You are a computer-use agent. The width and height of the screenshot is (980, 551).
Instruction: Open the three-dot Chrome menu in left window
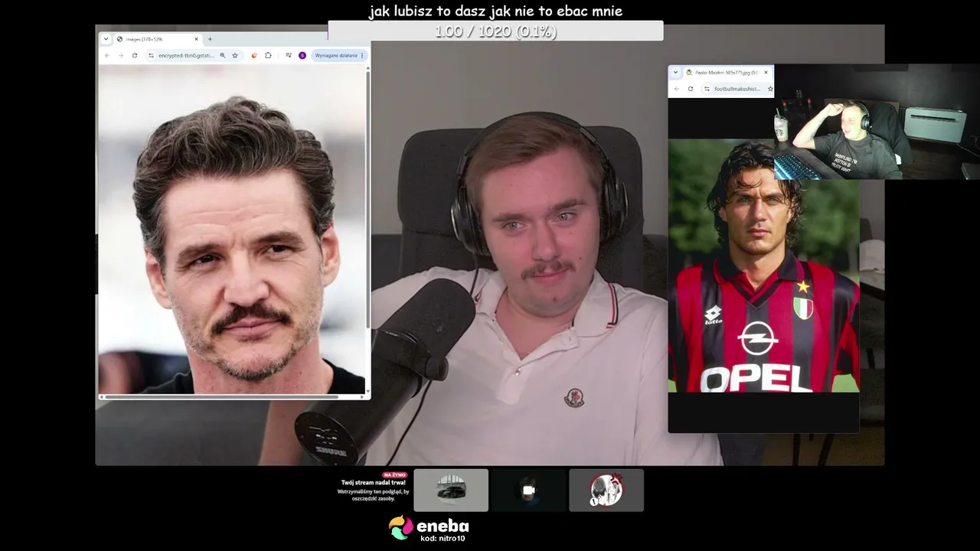pyautogui.click(x=362, y=55)
